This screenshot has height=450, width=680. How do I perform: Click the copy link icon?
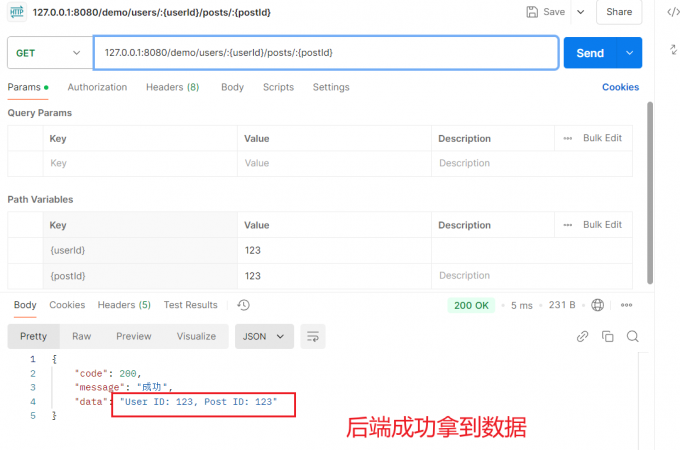[582, 336]
